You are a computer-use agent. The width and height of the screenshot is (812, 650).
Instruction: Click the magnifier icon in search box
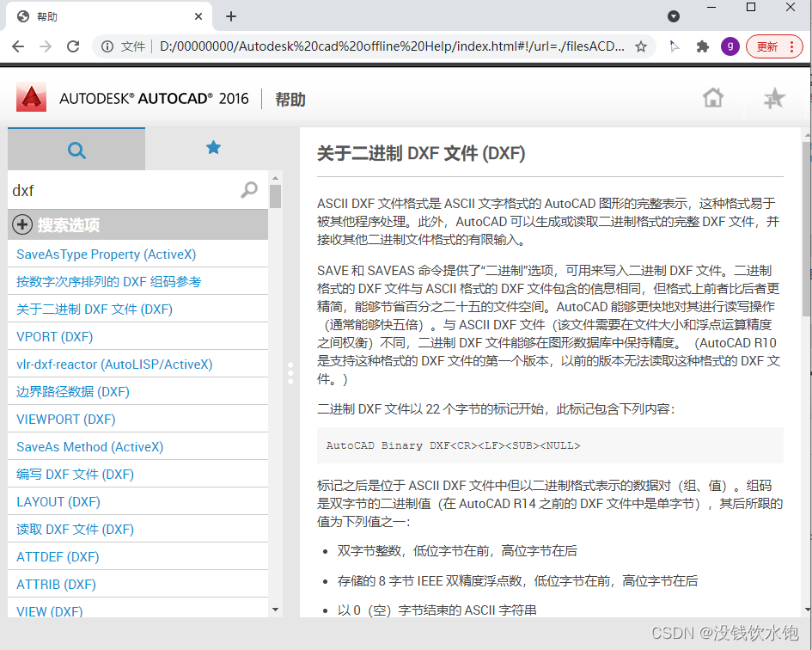pos(249,190)
